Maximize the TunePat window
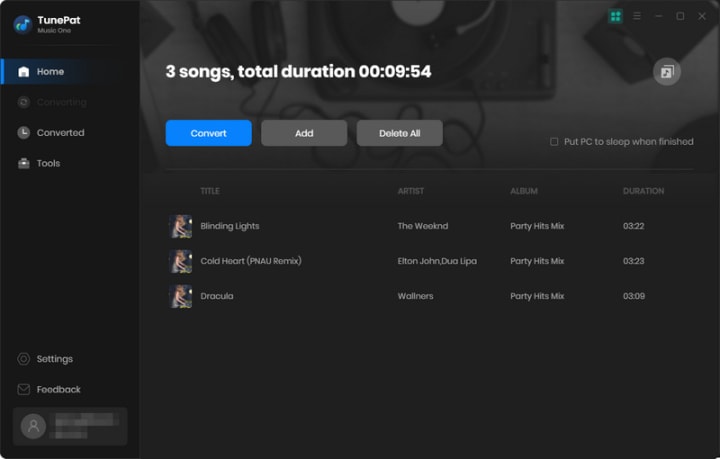The image size is (720, 459). (x=680, y=16)
